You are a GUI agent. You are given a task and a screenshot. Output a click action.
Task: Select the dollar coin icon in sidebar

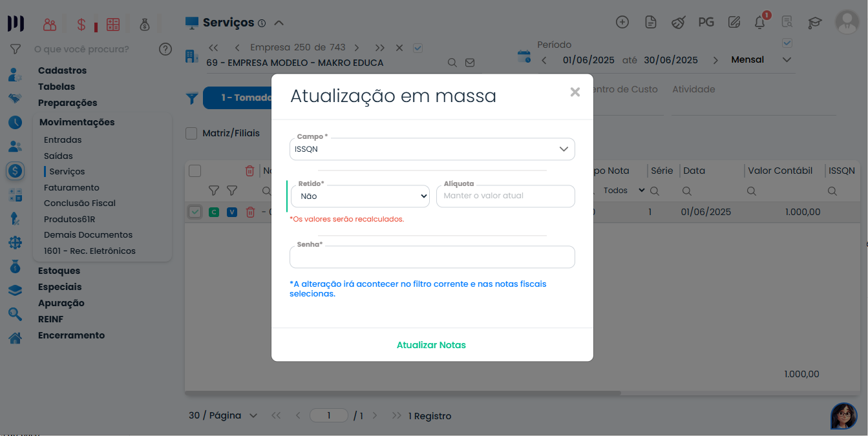tap(16, 171)
